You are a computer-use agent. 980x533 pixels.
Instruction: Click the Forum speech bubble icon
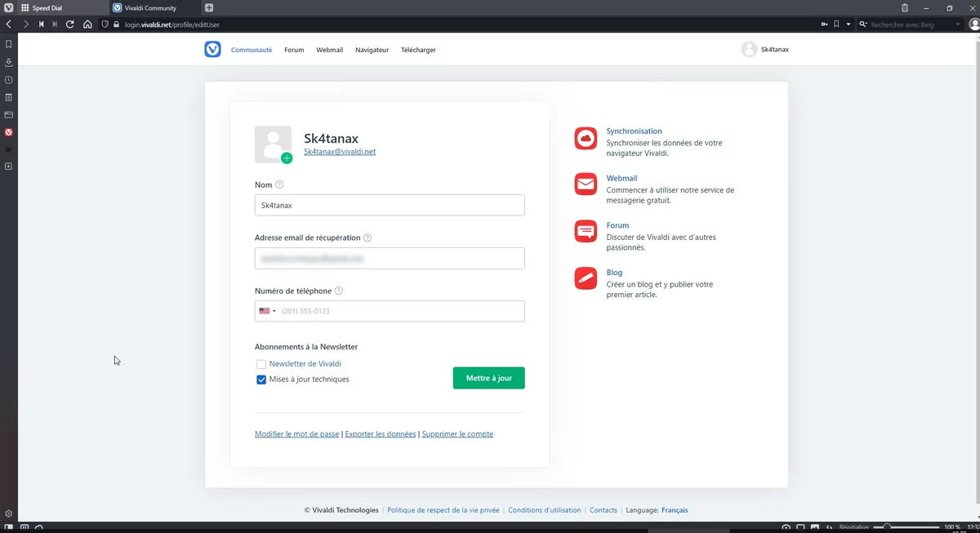tap(586, 232)
